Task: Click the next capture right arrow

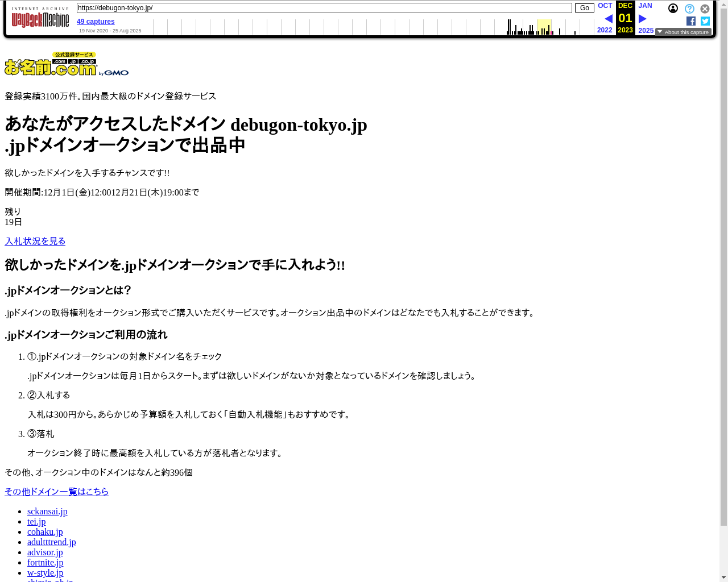Action: tap(642, 19)
